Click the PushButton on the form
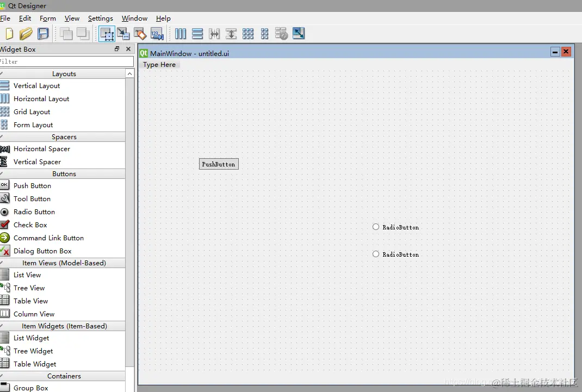Screen dimensions: 582x392 (219, 164)
